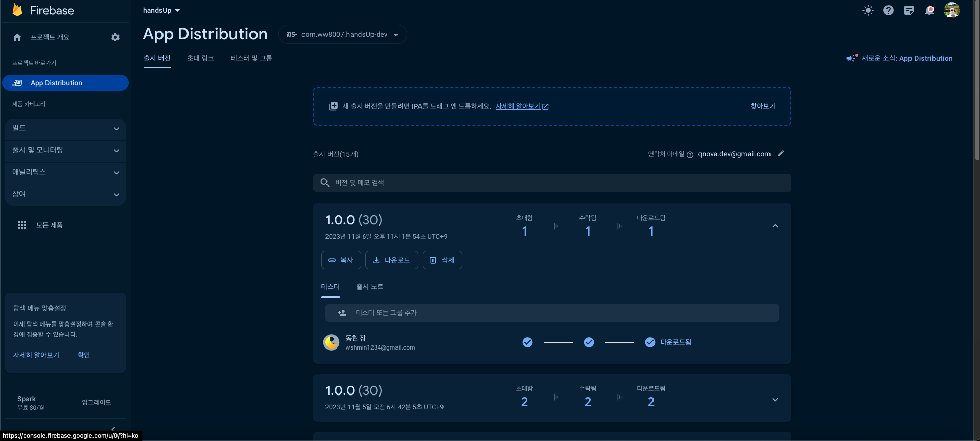
Task: Toggle light/dark theme sun icon
Action: (x=868, y=10)
